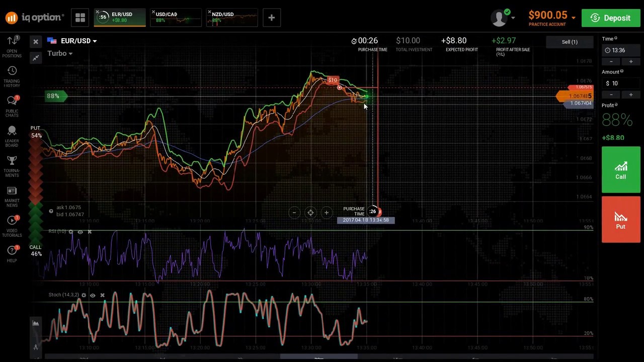644x362 pixels.
Task: Open Tournaments trophy icon
Action: point(12,166)
